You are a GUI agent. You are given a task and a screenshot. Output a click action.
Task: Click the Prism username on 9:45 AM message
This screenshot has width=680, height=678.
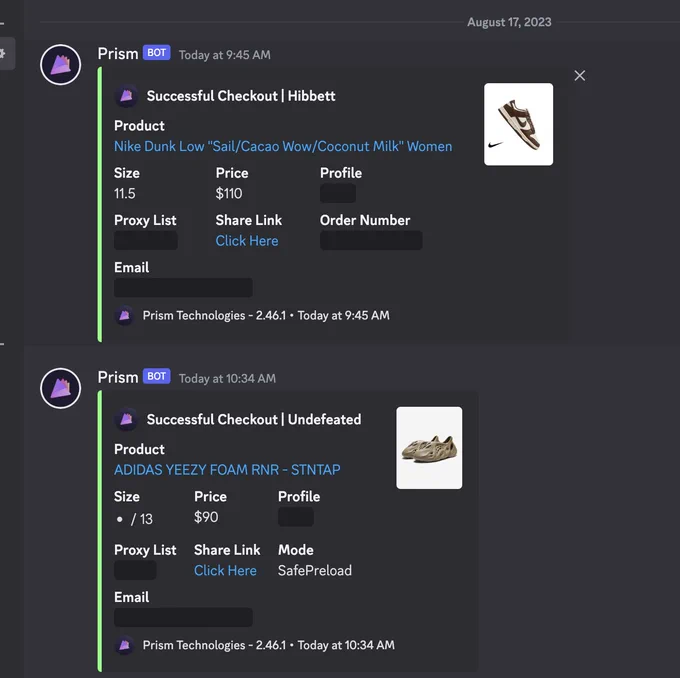tap(118, 54)
